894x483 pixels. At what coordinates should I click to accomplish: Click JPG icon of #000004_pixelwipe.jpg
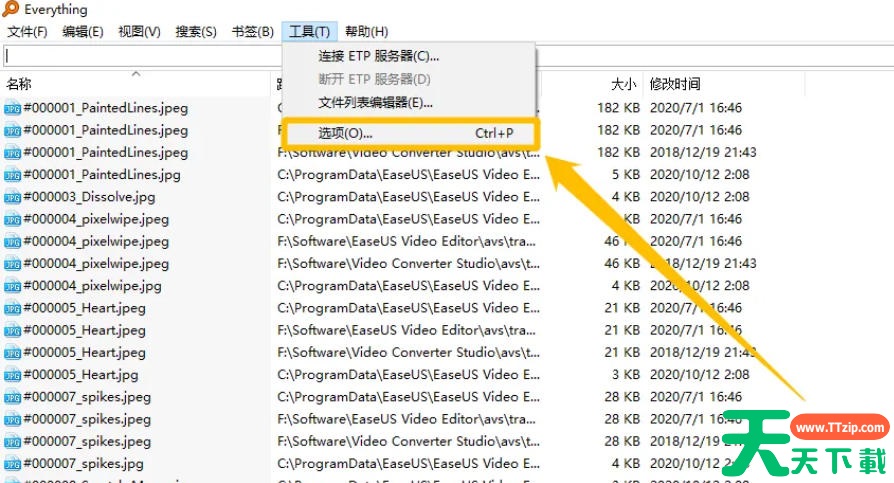[x=13, y=286]
